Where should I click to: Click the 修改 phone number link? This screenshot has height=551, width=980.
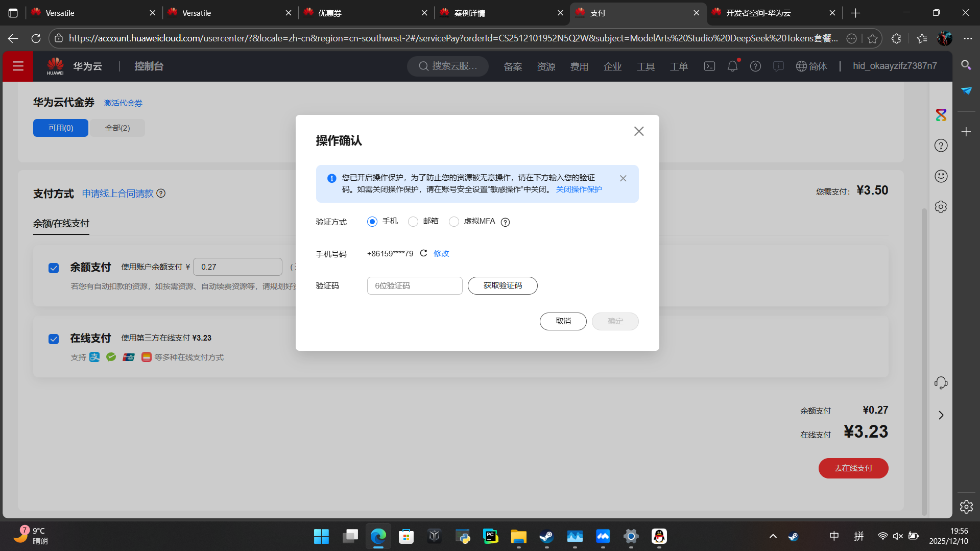(x=441, y=254)
